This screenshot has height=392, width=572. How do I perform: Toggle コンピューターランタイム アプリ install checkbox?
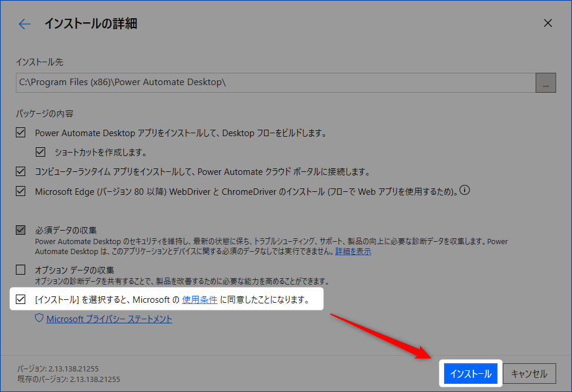click(x=21, y=171)
